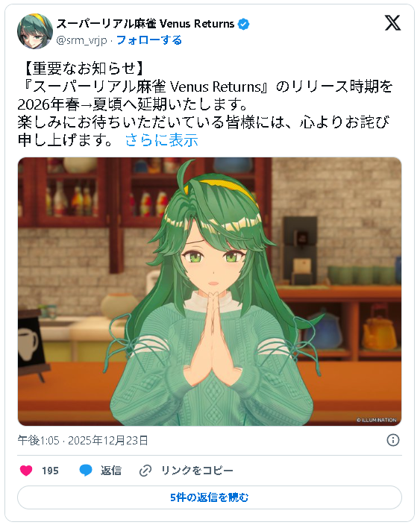Open the green-haired profile avatar
Screen dimensions: 420x531
[35, 31]
